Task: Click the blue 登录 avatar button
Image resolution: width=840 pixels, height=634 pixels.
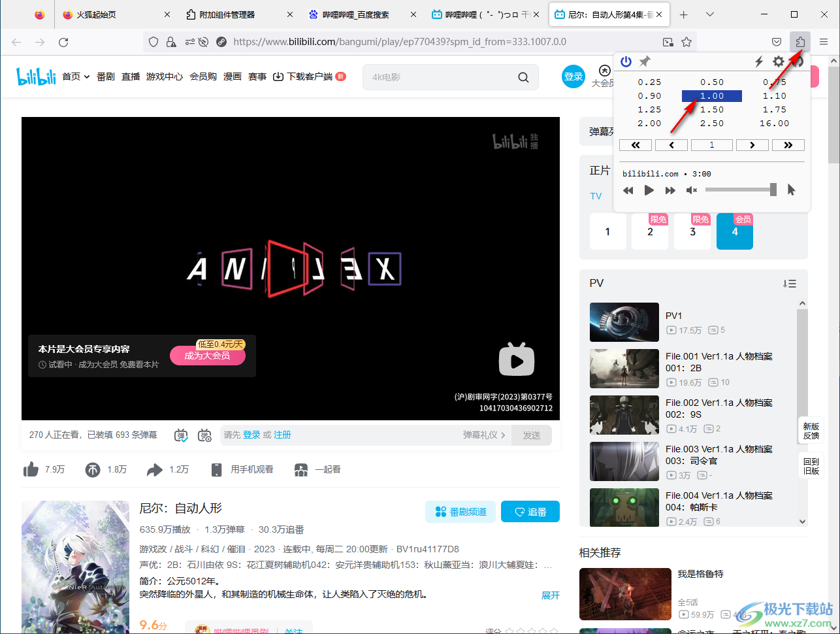Action: pyautogui.click(x=573, y=76)
